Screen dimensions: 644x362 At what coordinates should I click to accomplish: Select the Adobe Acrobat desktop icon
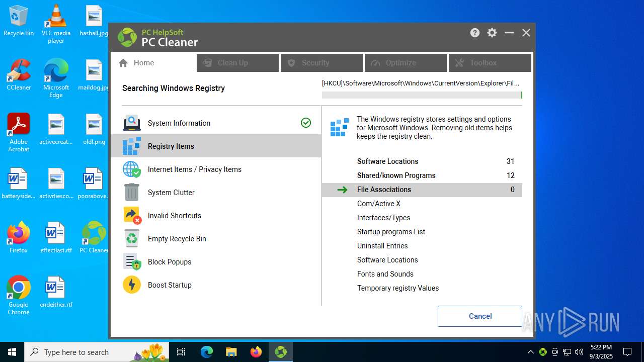pyautogui.click(x=19, y=133)
